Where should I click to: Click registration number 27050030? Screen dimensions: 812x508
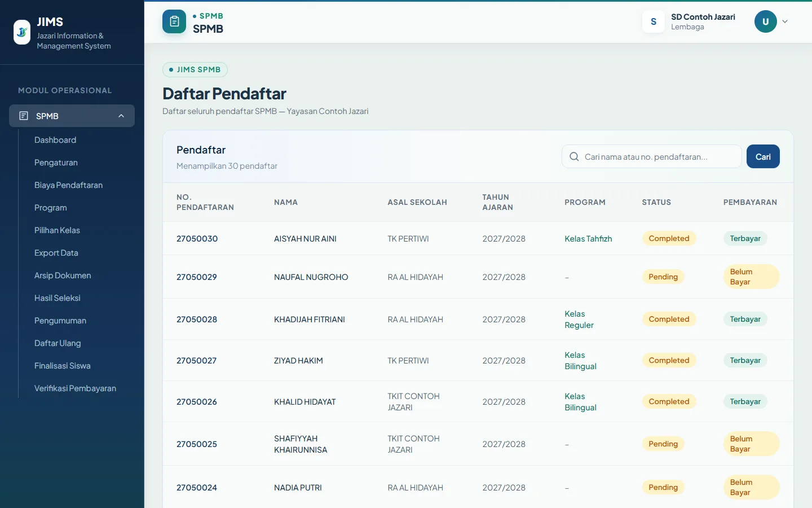[x=197, y=239]
